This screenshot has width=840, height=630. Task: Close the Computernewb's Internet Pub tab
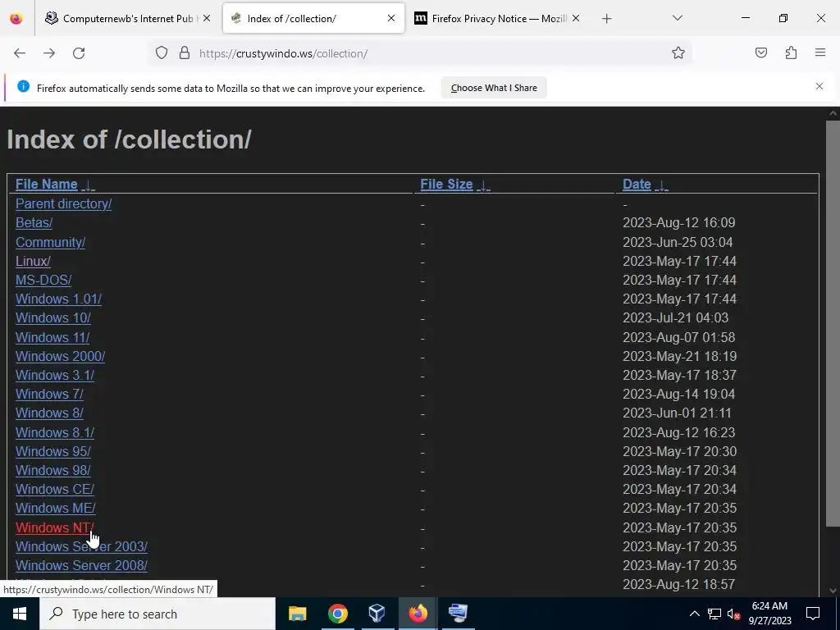[207, 18]
